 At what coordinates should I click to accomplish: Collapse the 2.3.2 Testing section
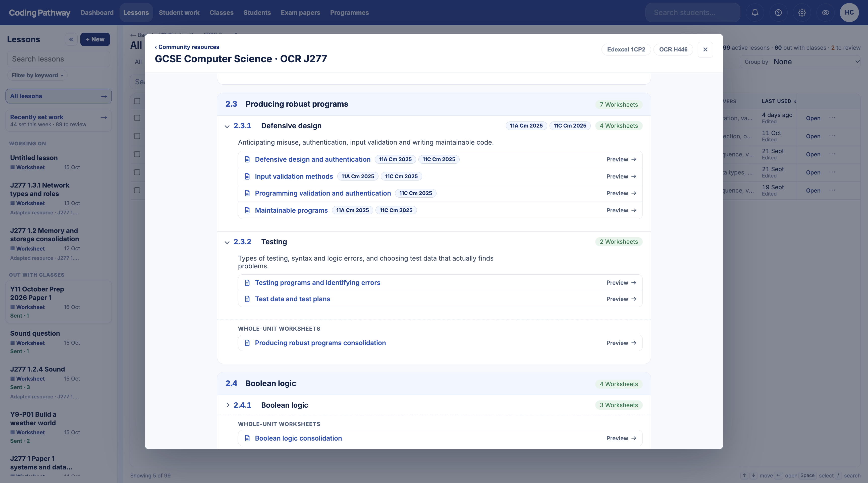227,242
